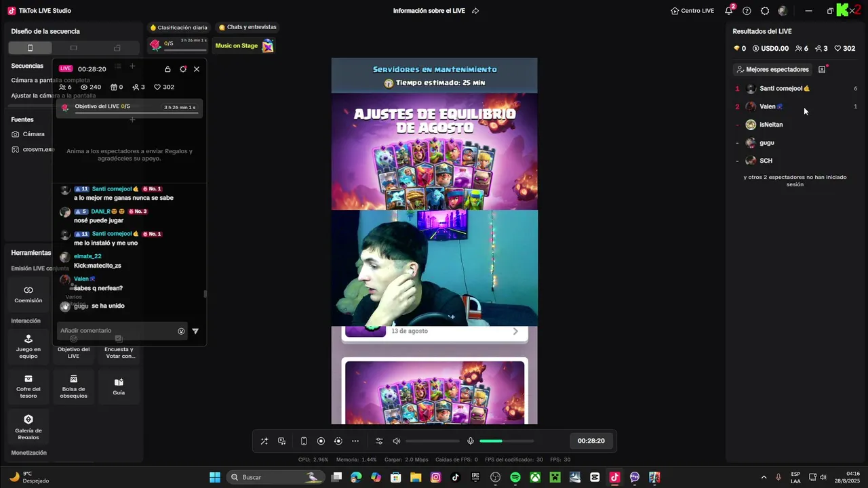Open more options three-dots menu
Viewport: 868px width, 488px height.
tap(355, 441)
